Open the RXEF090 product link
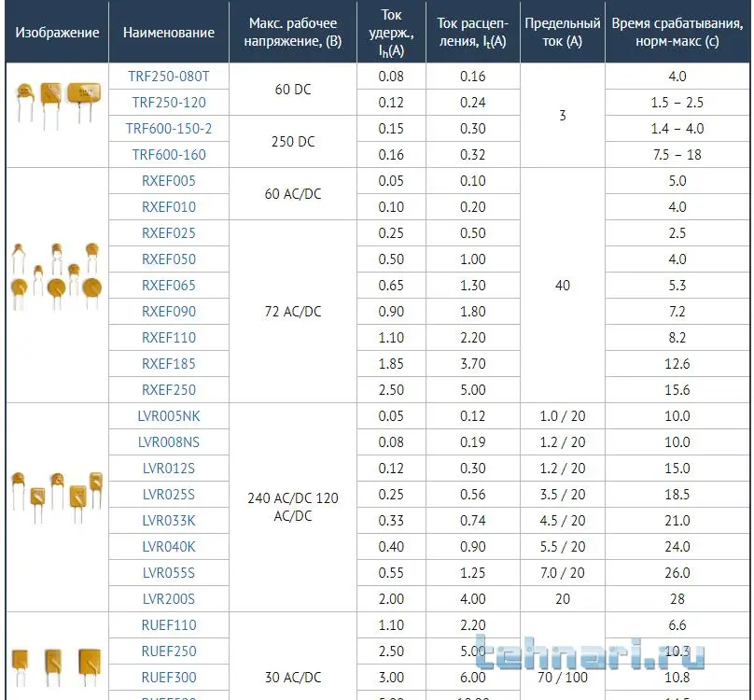Viewport: 754px width, 700px height. pos(169,312)
